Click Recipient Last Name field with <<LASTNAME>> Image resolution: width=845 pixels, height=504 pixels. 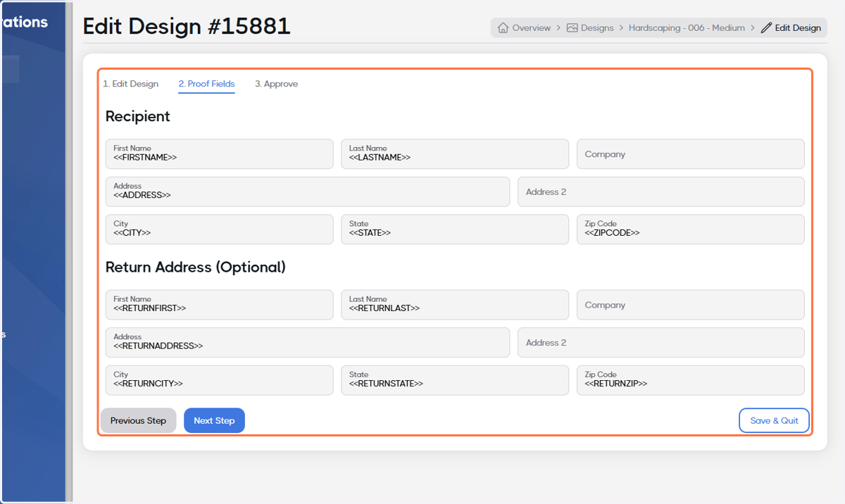coord(455,153)
